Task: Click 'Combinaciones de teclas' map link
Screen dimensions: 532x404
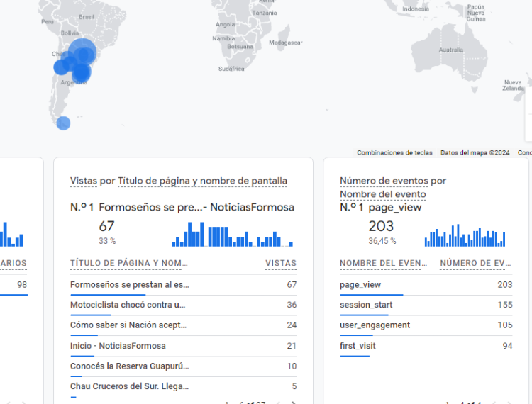Action: coord(394,152)
